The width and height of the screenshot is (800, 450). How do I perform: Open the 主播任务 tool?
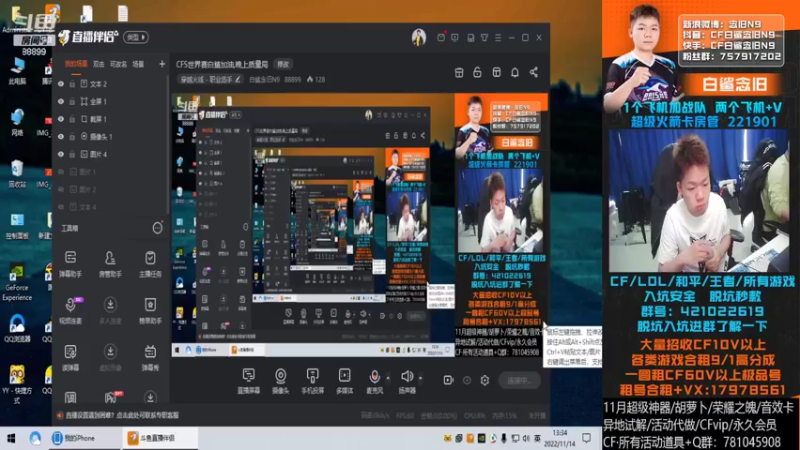tap(150, 263)
